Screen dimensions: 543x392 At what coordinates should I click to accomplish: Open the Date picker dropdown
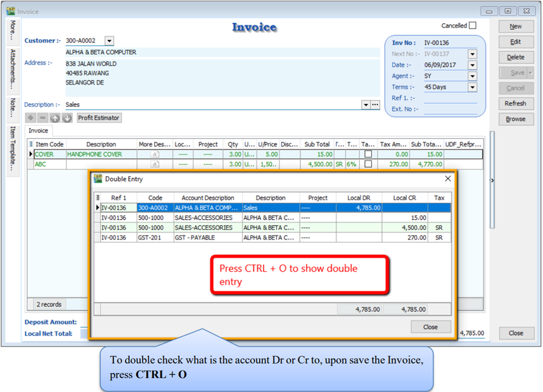tap(472, 65)
